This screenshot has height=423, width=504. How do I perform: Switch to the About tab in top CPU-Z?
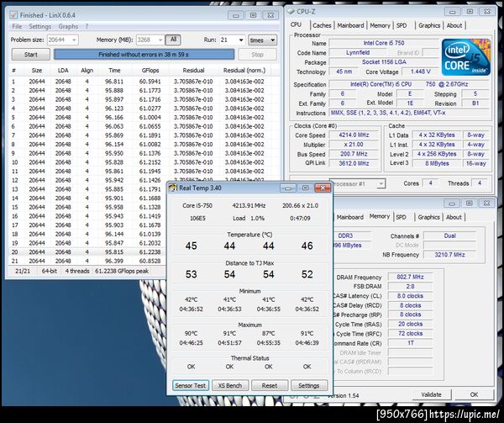point(454,25)
